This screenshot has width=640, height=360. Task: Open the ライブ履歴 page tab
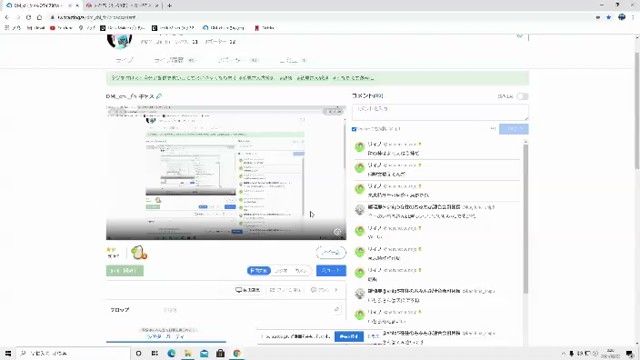click(x=175, y=60)
